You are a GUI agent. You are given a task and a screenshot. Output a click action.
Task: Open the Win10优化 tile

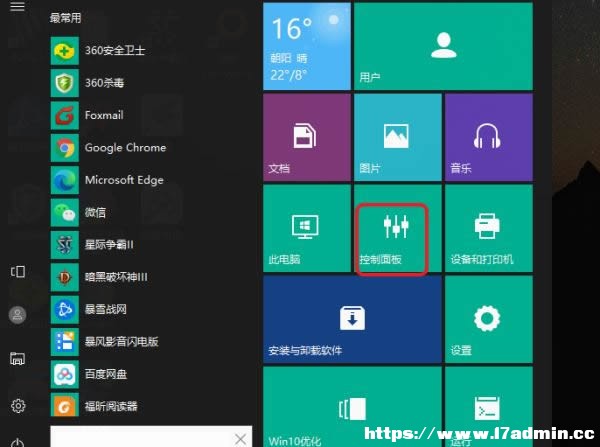tap(352, 407)
